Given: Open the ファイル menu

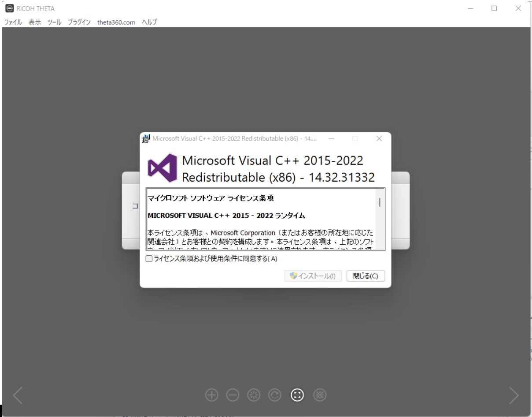Looking at the screenshot, I should coord(13,22).
